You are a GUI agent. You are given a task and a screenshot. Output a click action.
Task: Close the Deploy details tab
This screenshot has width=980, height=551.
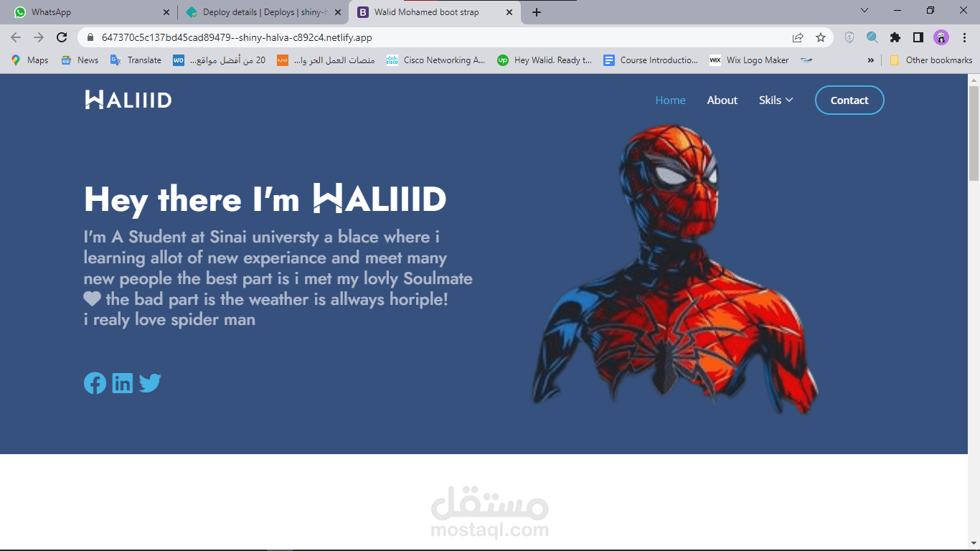(x=338, y=12)
